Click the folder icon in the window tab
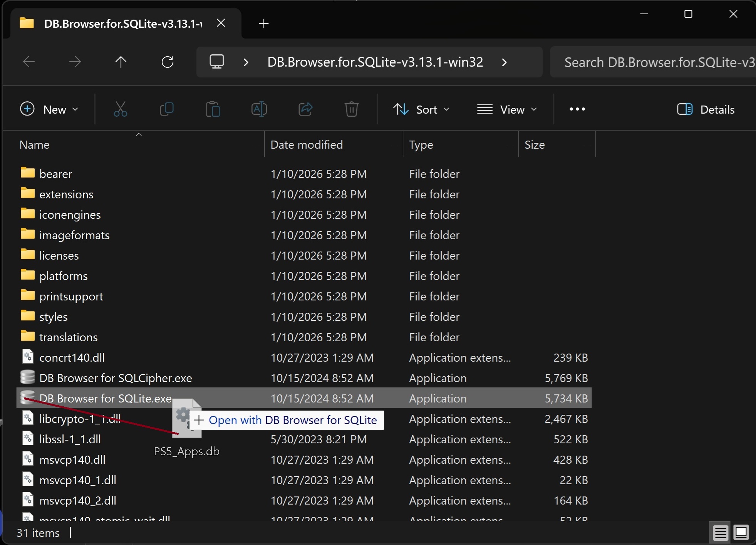This screenshot has height=545, width=756. 27,23
